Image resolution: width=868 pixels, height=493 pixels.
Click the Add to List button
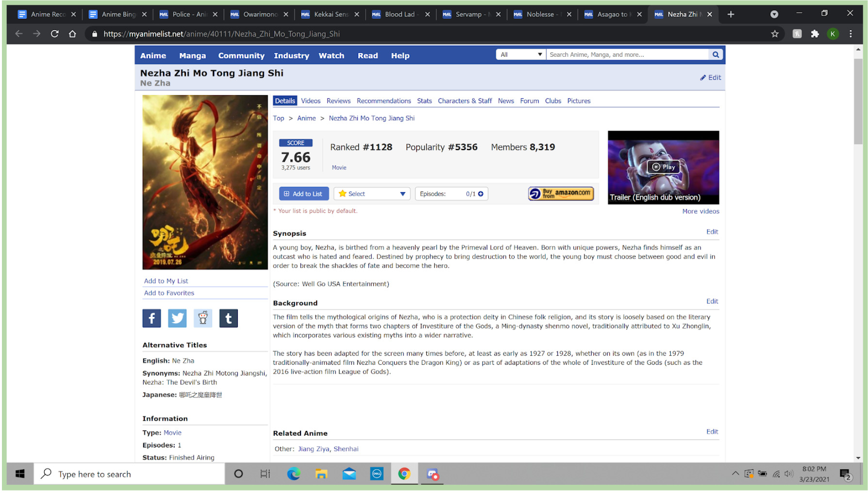point(304,194)
